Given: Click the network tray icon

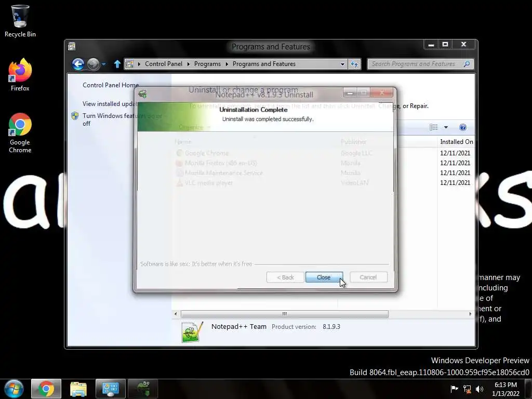Looking at the screenshot, I should pos(467,389).
